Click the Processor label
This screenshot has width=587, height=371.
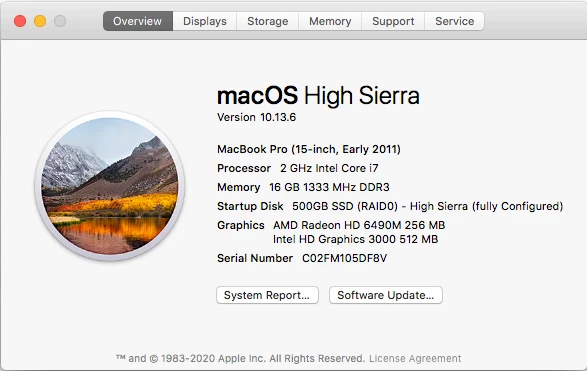[244, 168]
